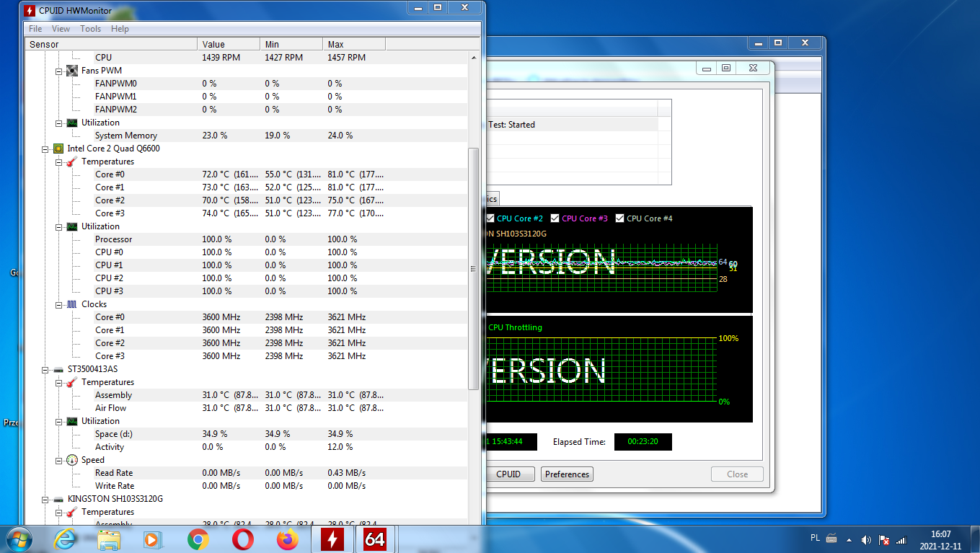Open the View menu in HWMonitor
Viewport: 980px width, 553px height.
[61, 29]
